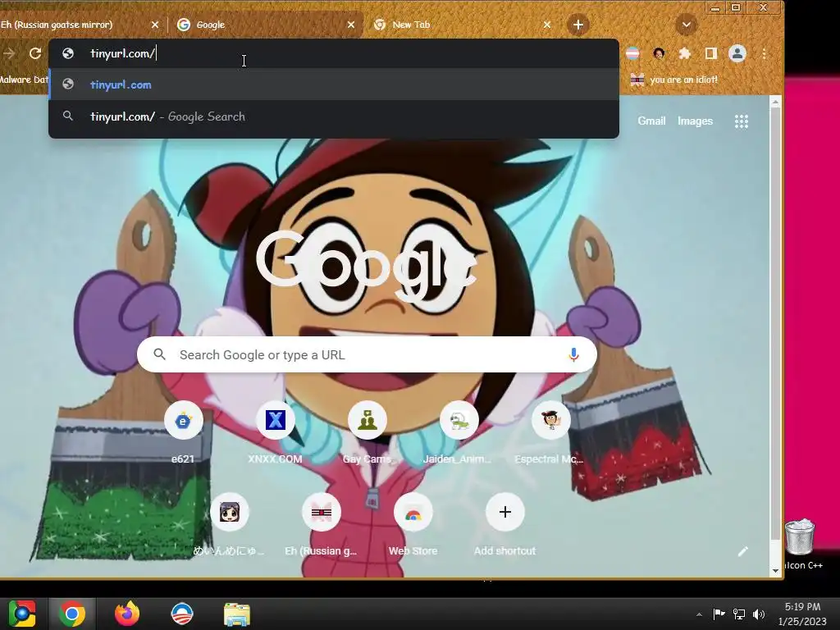Click the Start button on the taskbar

(x=22, y=614)
